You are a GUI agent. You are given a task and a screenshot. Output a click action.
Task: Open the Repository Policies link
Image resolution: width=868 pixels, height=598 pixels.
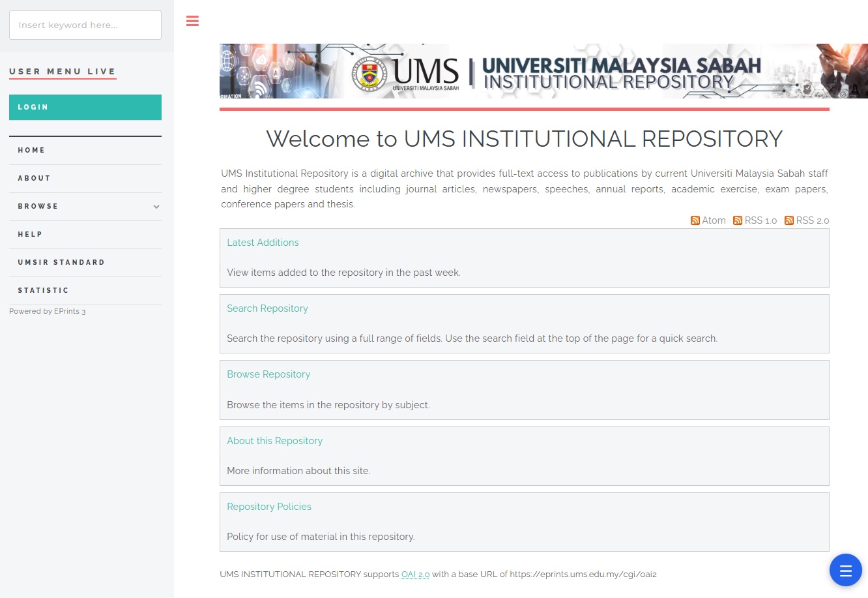(x=269, y=507)
